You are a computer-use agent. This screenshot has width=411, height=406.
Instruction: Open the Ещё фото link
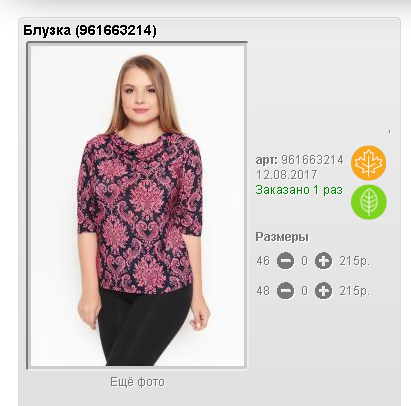137,382
